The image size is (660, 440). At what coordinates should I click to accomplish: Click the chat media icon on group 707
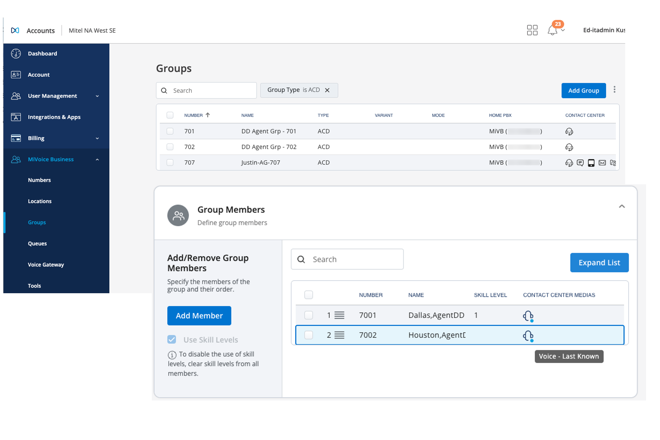[x=580, y=163]
